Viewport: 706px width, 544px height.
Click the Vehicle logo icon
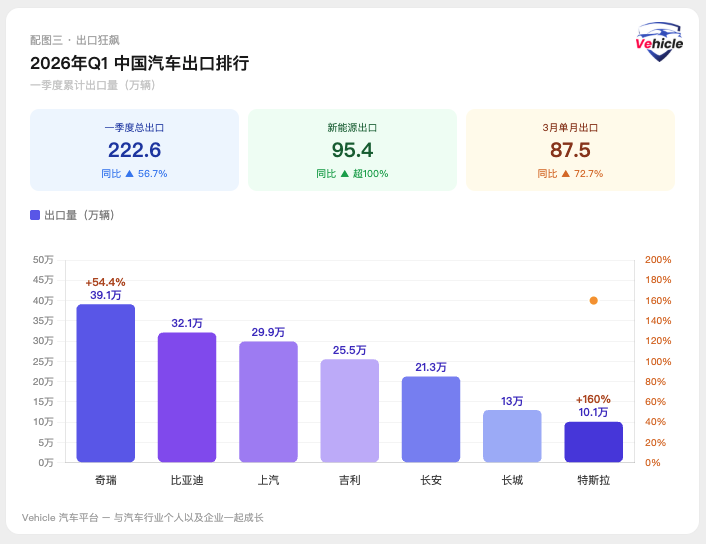[659, 42]
